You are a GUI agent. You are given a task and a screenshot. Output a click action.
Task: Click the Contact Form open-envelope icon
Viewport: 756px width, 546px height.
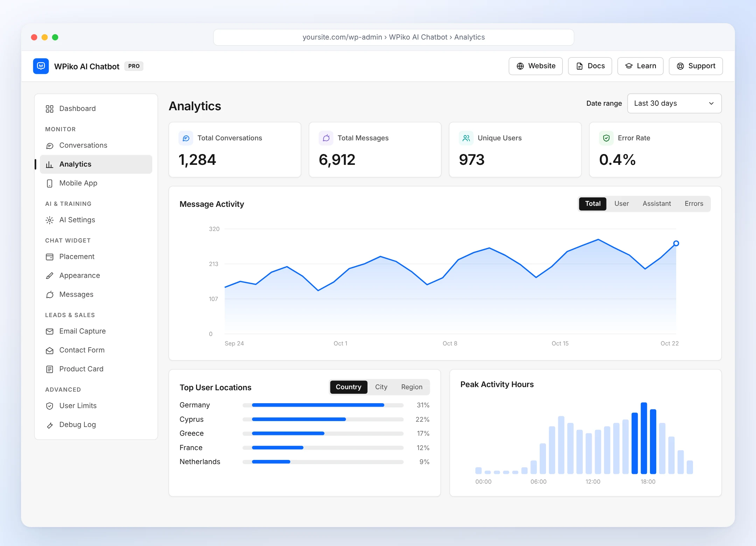50,350
